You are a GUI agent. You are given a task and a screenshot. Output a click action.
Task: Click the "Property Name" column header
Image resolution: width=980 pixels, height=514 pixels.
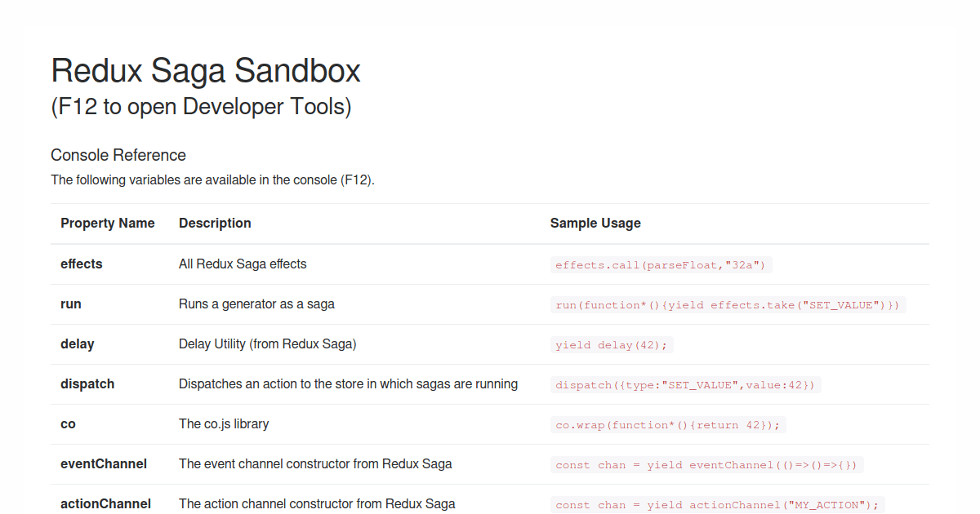(x=107, y=223)
